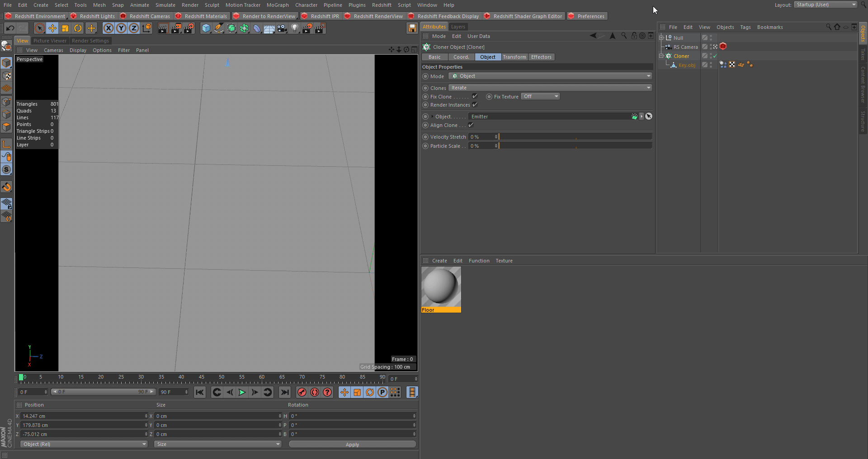Open the Fix Texture dropdown
868x459 pixels.
(x=541, y=96)
